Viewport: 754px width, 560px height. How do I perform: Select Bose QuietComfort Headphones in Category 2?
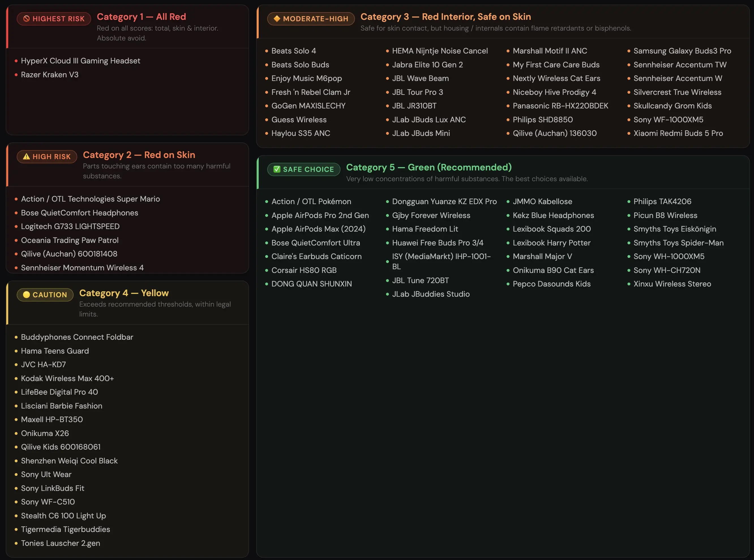[79, 213]
